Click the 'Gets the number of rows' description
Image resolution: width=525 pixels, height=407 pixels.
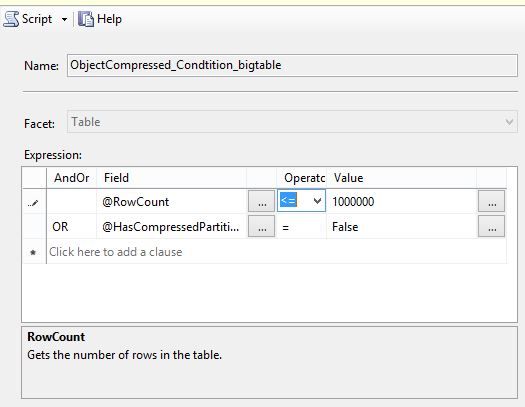tap(125, 355)
